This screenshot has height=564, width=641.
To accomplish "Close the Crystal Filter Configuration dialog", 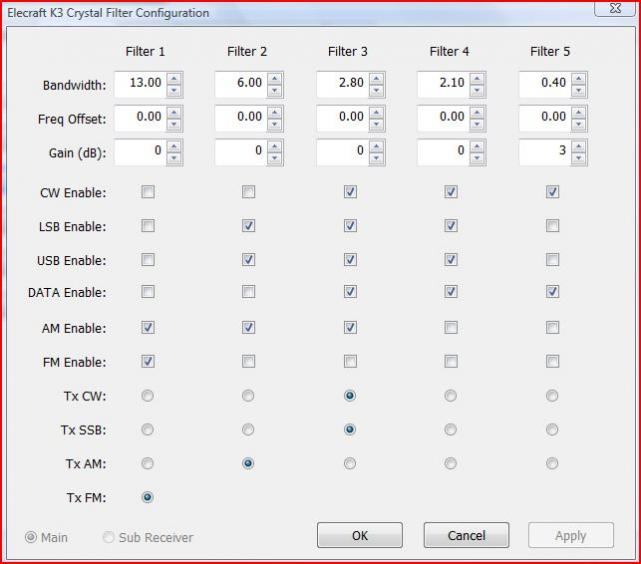I will click(x=615, y=8).
